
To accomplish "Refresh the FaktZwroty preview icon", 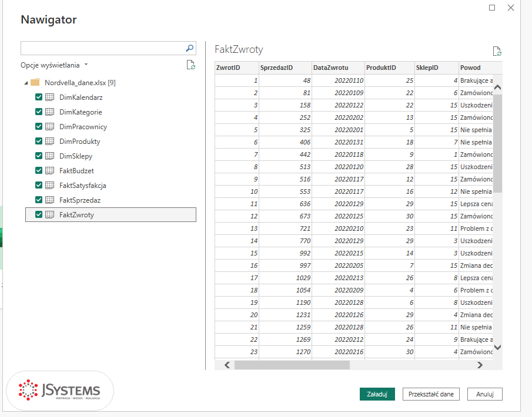I will 497,51.
